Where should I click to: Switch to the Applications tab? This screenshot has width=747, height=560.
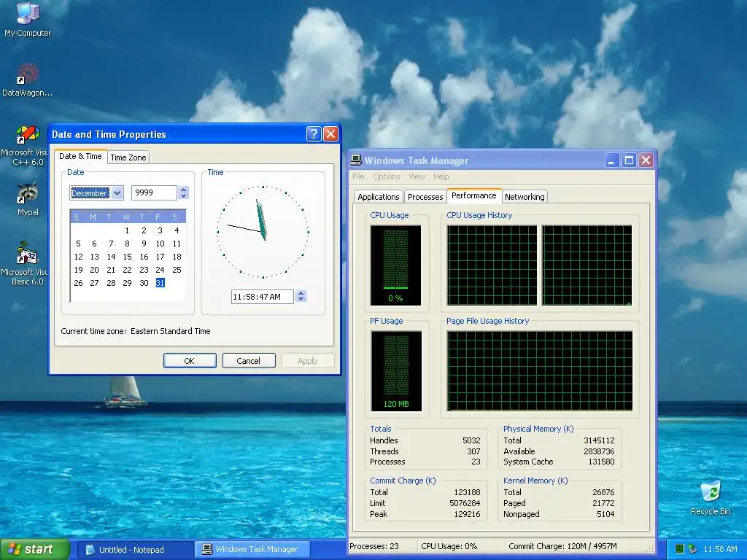[379, 197]
